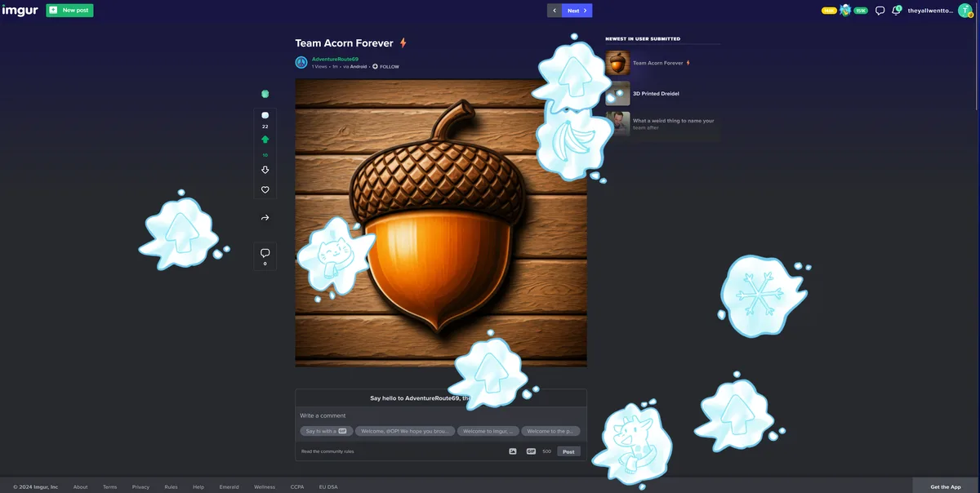This screenshot has width=980, height=493.
Task: Open the user avatar menu
Action: (x=964, y=11)
